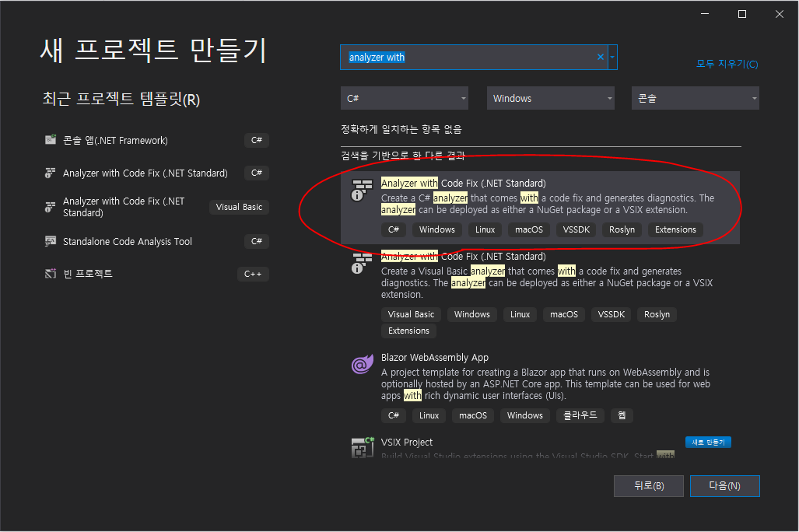
Task: Click the Visual Basic Analyzer recent template icon
Action: [50, 207]
